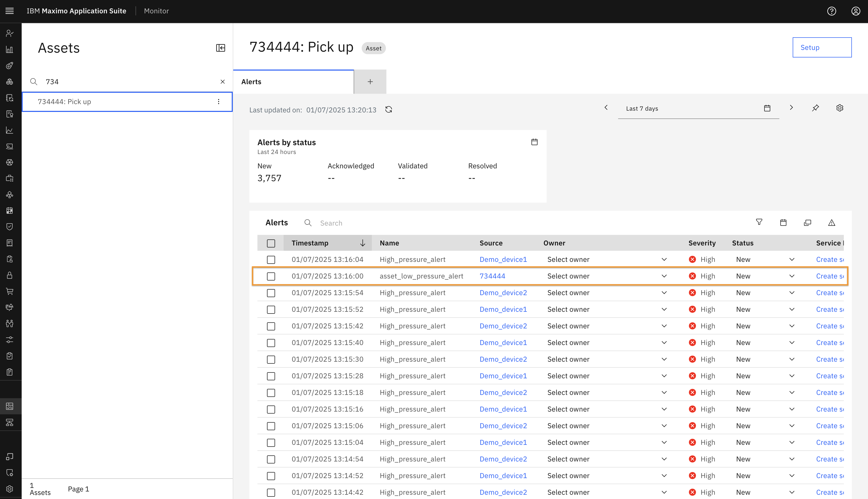Image resolution: width=868 pixels, height=499 pixels.
Task: Open filter for Alerts table
Action: tap(759, 223)
